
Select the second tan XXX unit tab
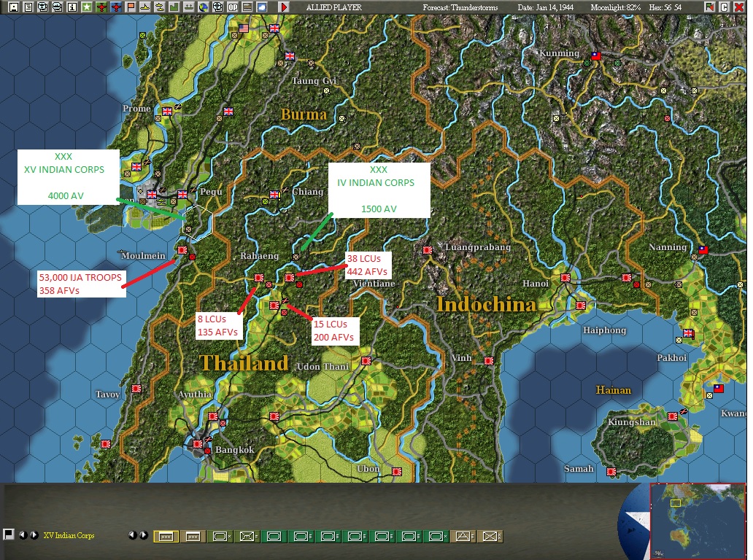193,536
